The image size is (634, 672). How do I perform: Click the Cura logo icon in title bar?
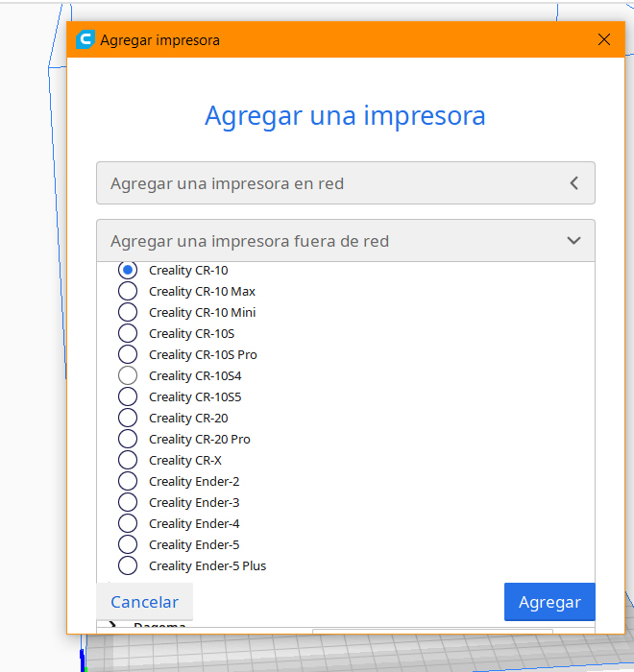[x=85, y=40]
